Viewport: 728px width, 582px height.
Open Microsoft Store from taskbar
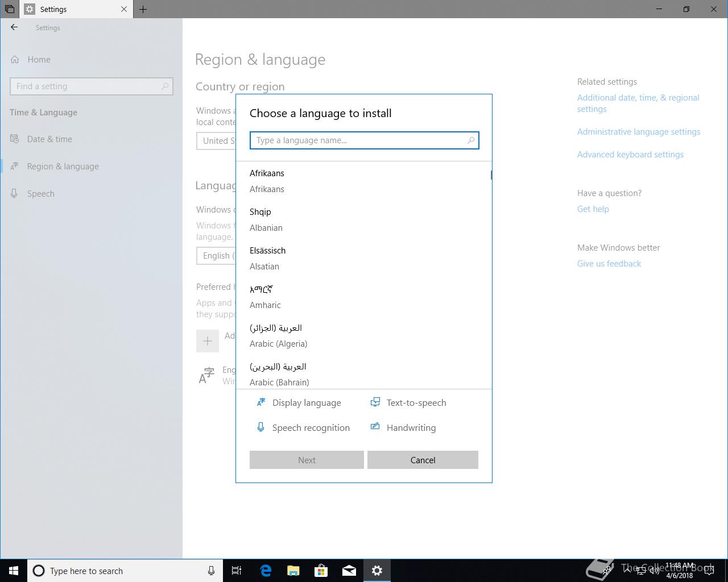[x=321, y=571]
